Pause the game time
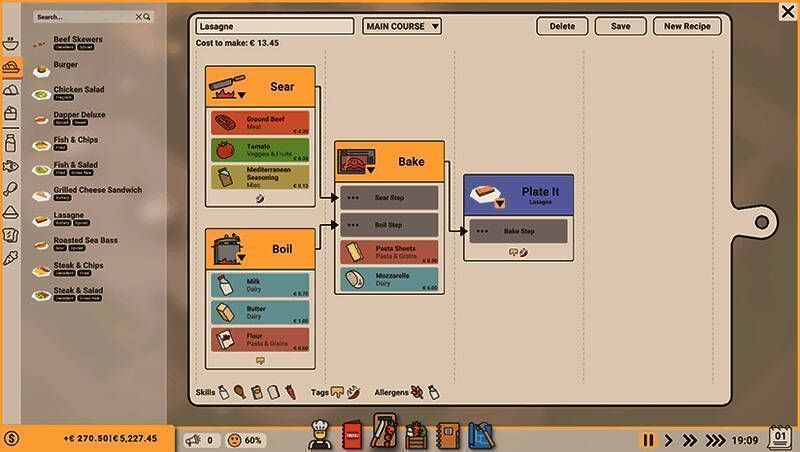This screenshot has height=452, width=800. pyautogui.click(x=648, y=440)
